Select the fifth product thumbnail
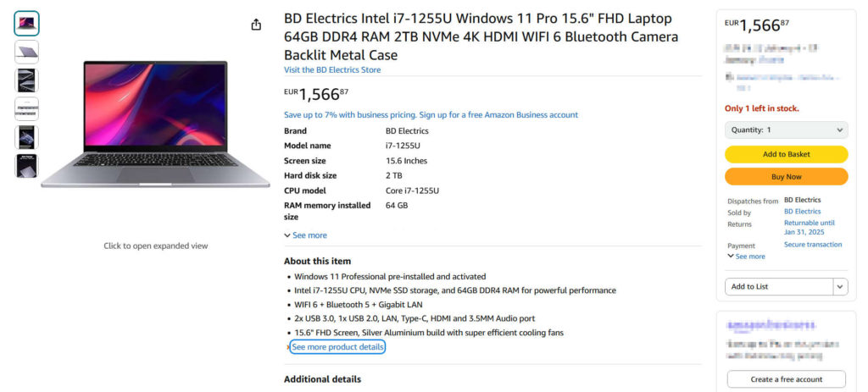The image size is (868, 392). (x=26, y=137)
